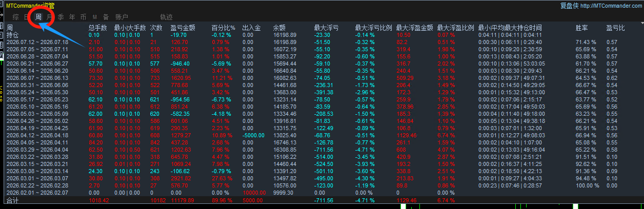Viewport: 644px width, 209px height.
Task: Click the 16746.13 balance cell
Action: pos(285,142)
